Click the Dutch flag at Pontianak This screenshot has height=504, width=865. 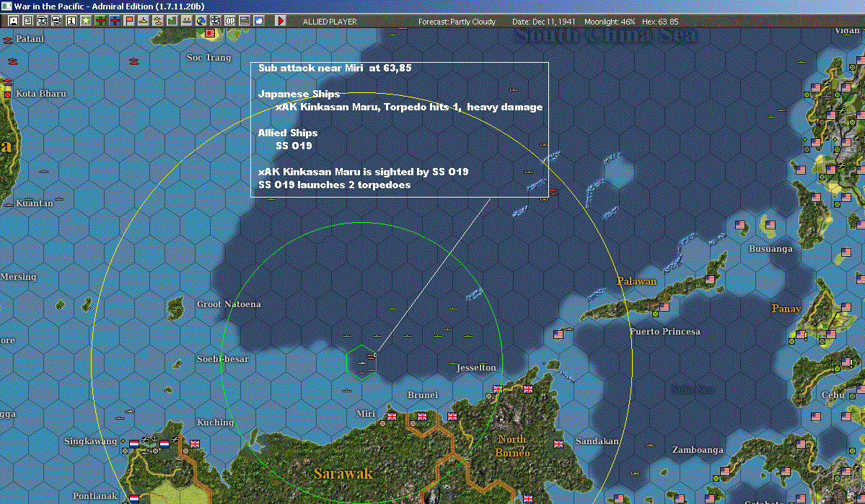(x=134, y=498)
